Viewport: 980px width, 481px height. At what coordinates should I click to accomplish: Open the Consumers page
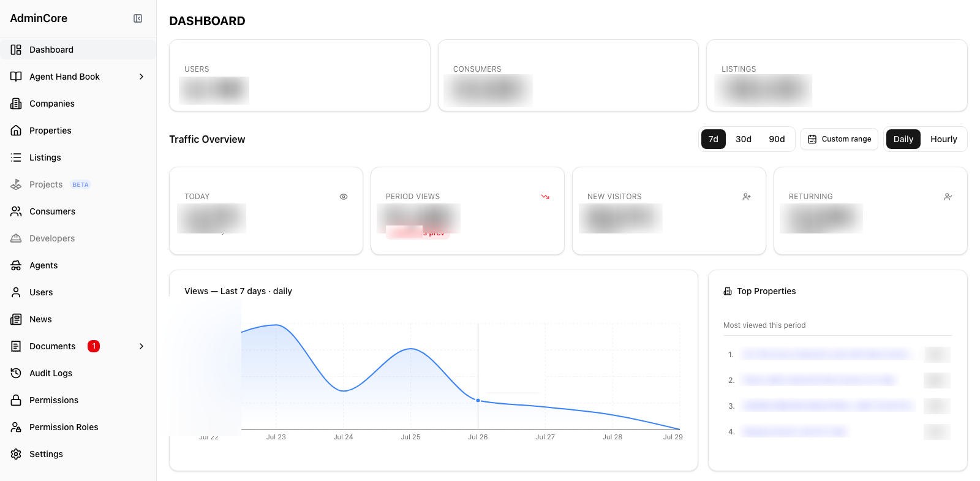[x=78, y=211]
